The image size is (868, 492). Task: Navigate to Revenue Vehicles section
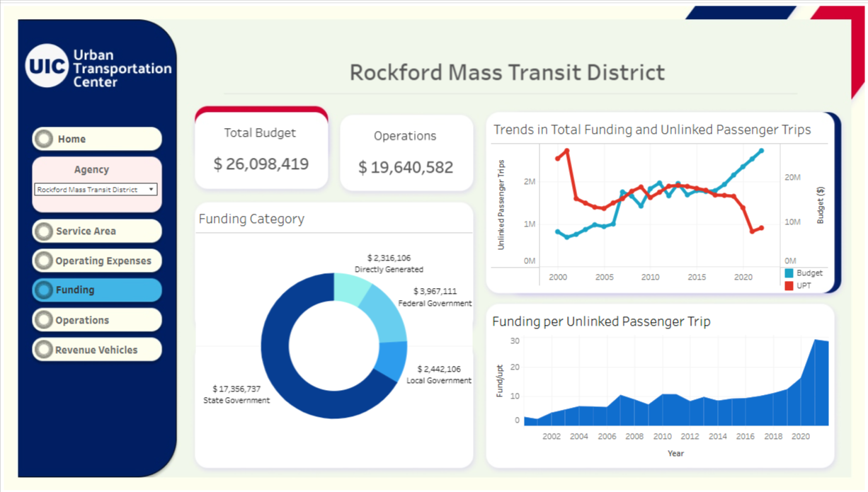[x=97, y=350]
